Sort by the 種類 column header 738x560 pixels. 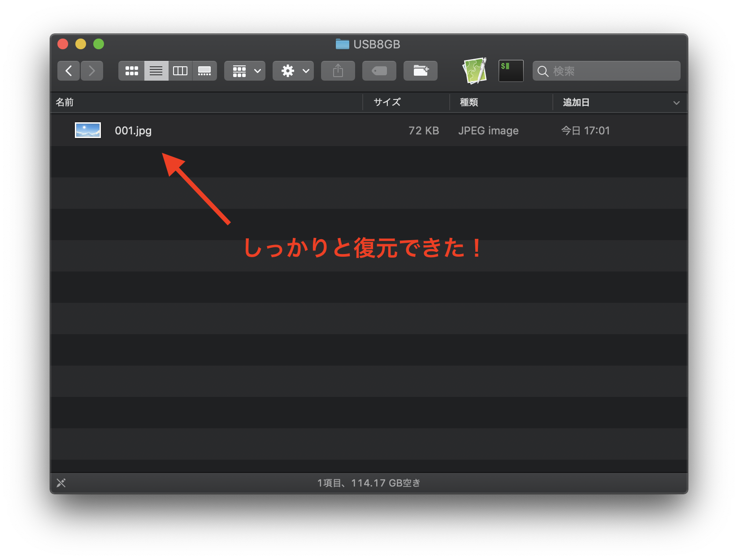(x=469, y=102)
